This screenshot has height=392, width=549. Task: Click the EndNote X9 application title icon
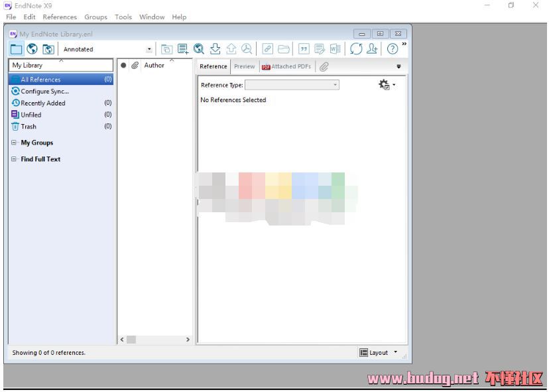click(8, 5)
